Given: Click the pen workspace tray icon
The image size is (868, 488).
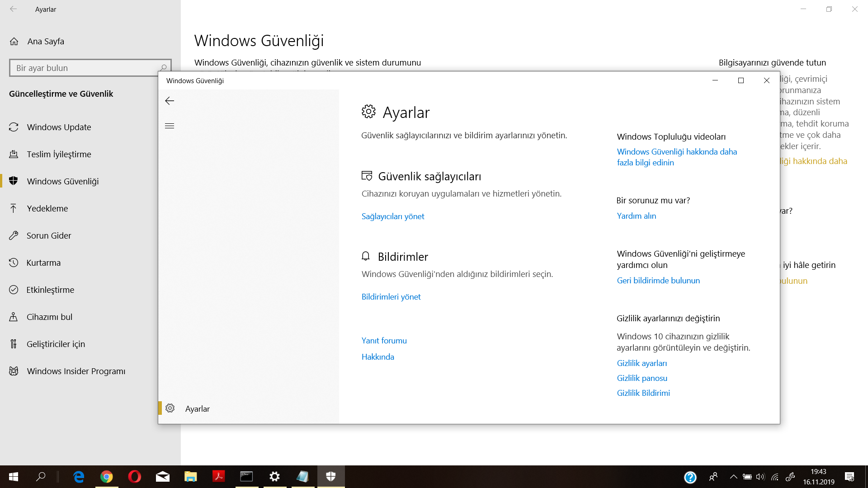Looking at the screenshot, I should (790, 477).
